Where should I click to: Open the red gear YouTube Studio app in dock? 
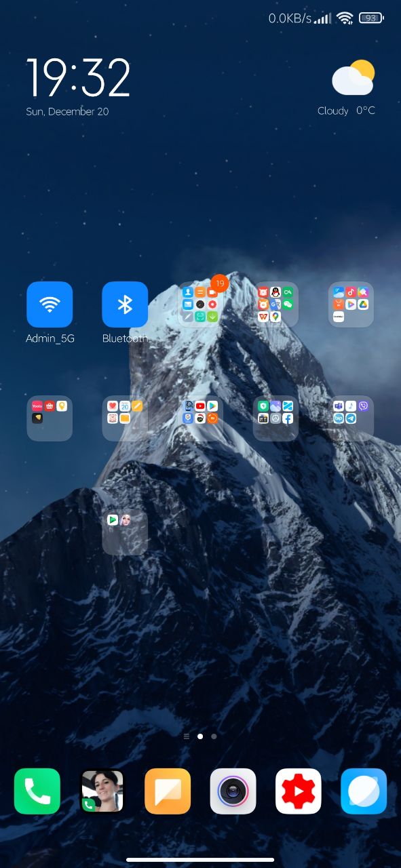coord(298,791)
